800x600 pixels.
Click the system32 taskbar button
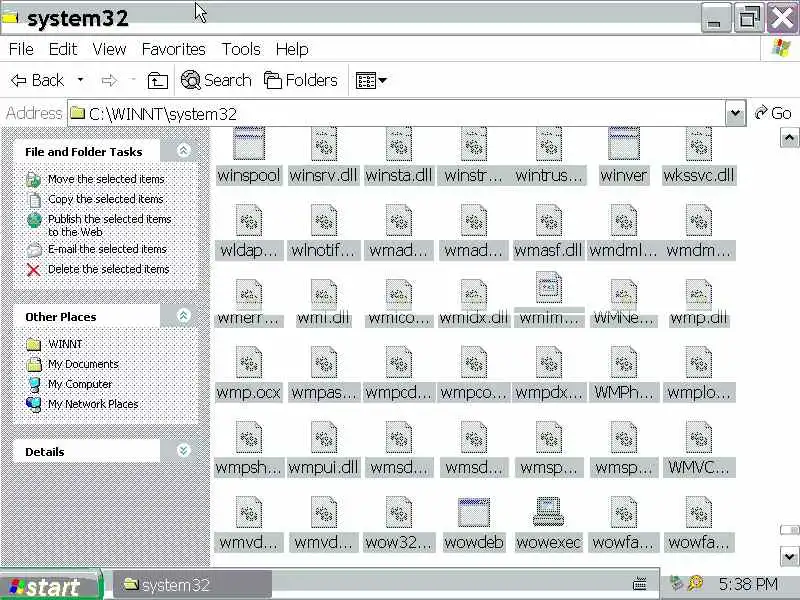point(191,585)
